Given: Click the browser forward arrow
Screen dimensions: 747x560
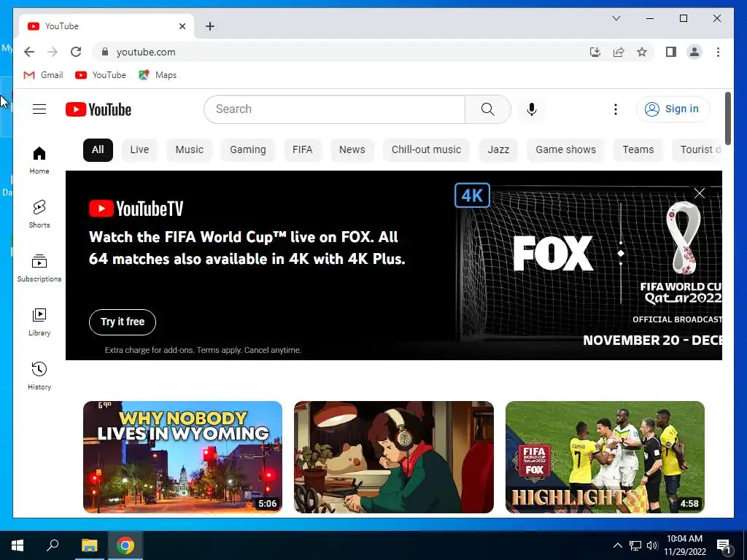Looking at the screenshot, I should point(53,52).
